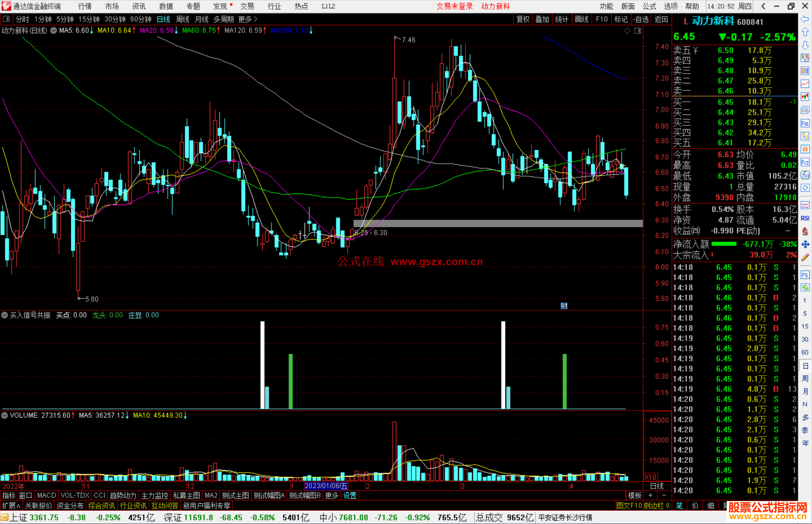This screenshot has height=524, width=812.
Task: Click the f(x) formula sidebar icon
Action: (x=805, y=175)
